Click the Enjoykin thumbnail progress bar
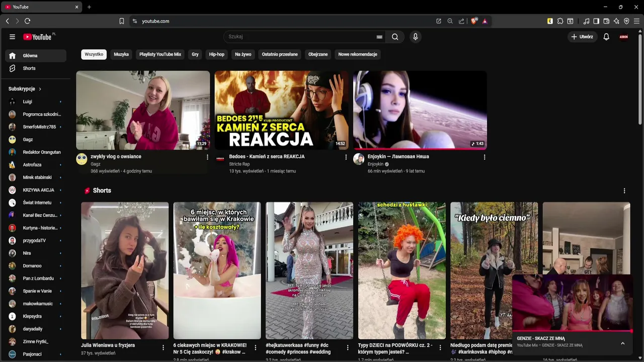This screenshot has height=362, width=644. [420, 149]
